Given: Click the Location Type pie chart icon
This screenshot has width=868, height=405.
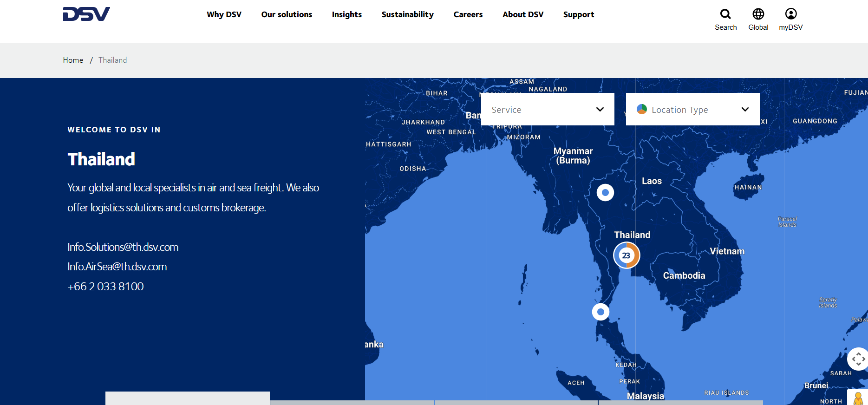Looking at the screenshot, I should tap(642, 109).
